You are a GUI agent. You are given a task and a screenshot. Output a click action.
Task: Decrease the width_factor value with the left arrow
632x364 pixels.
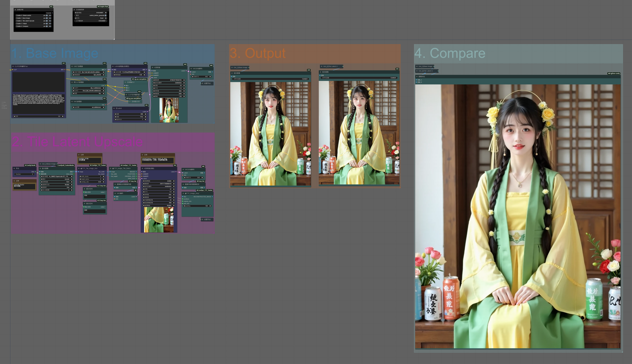click(x=80, y=176)
